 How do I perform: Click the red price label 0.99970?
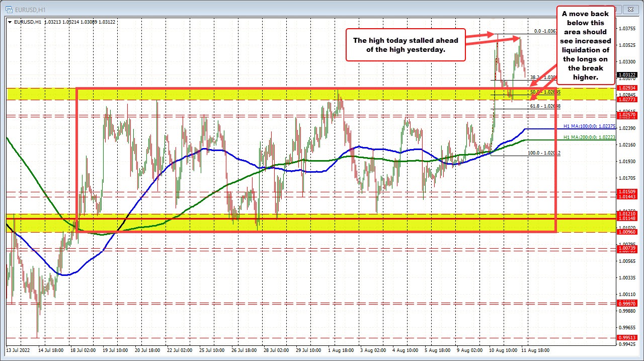(627, 304)
